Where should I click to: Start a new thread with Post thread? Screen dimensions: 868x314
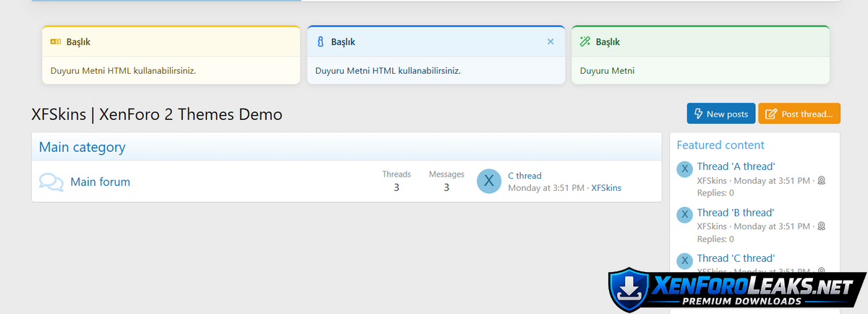tap(799, 114)
